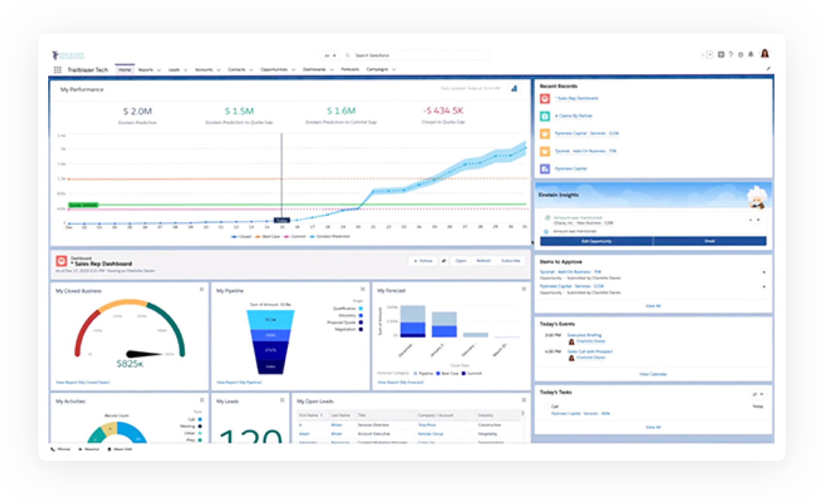
Task: Click the Salesforce help question mark icon
Action: pos(731,55)
